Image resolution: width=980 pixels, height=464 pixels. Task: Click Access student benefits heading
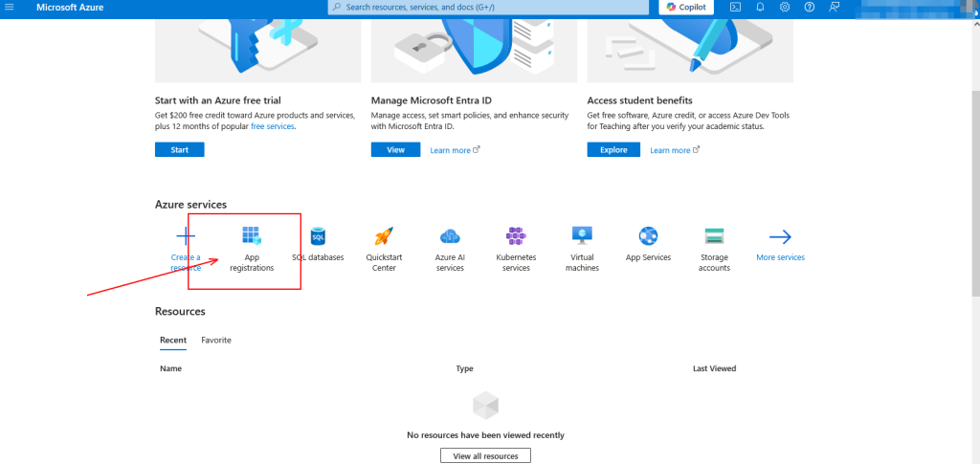(x=640, y=100)
